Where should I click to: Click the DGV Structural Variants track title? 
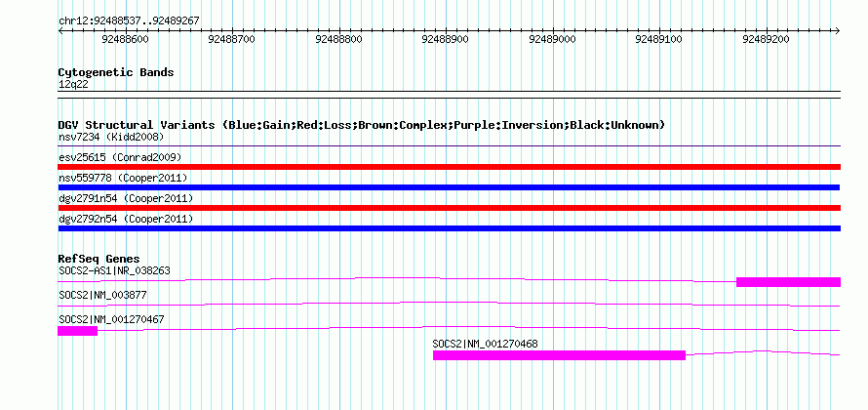coord(362,125)
